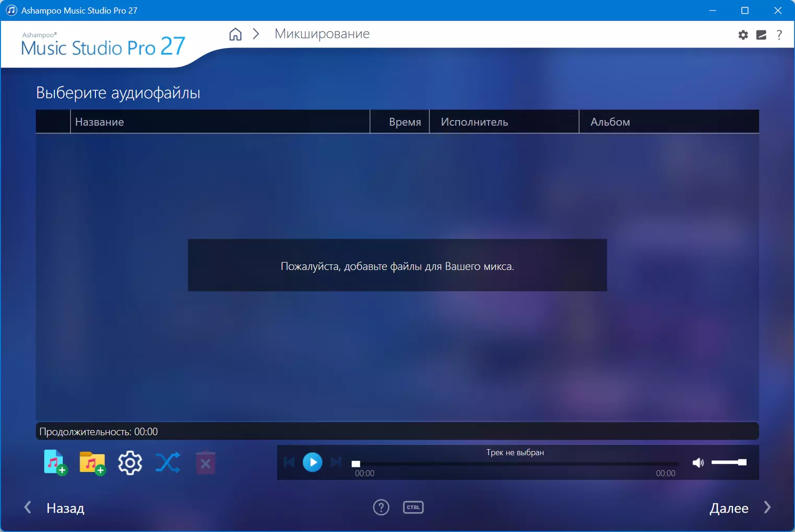Minimize the Ashampoo Music Studio window

tap(713, 10)
